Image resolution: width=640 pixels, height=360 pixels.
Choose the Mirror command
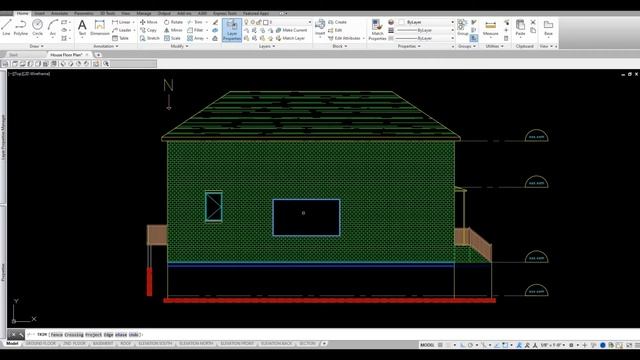[x=173, y=30]
